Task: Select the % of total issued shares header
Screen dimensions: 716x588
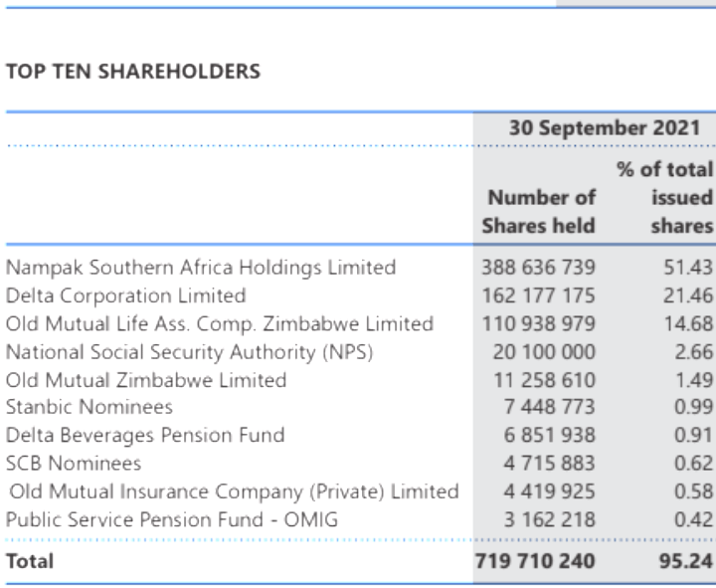Action: [665, 197]
